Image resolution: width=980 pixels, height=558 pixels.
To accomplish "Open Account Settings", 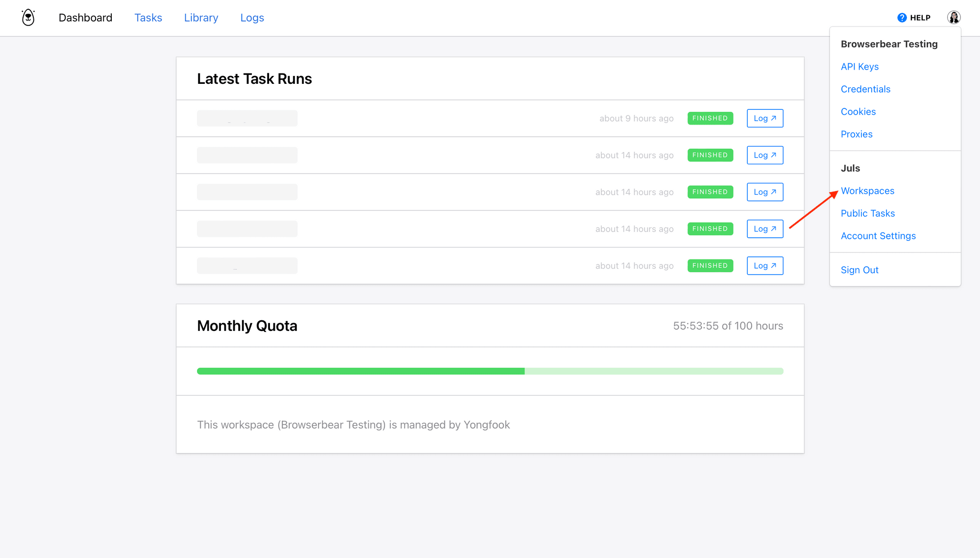I will tap(878, 236).
